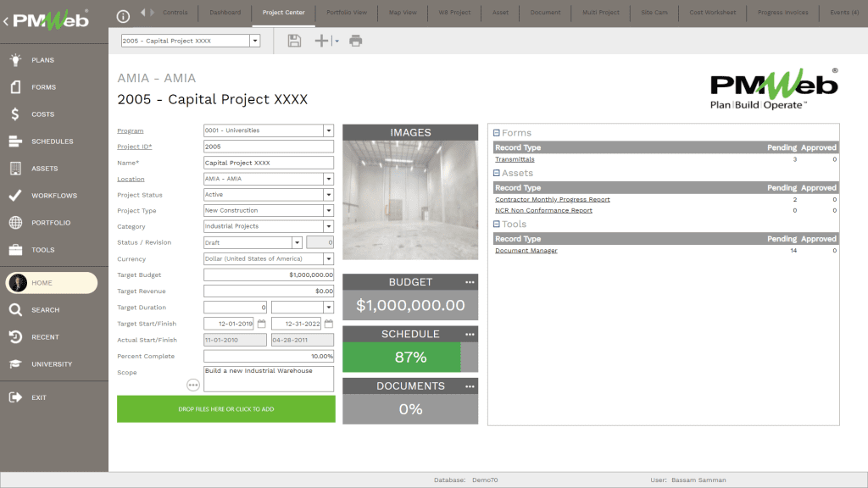Viewport: 868px width, 488px height.
Task: Open Target Finish date calendar
Action: pos(329,324)
